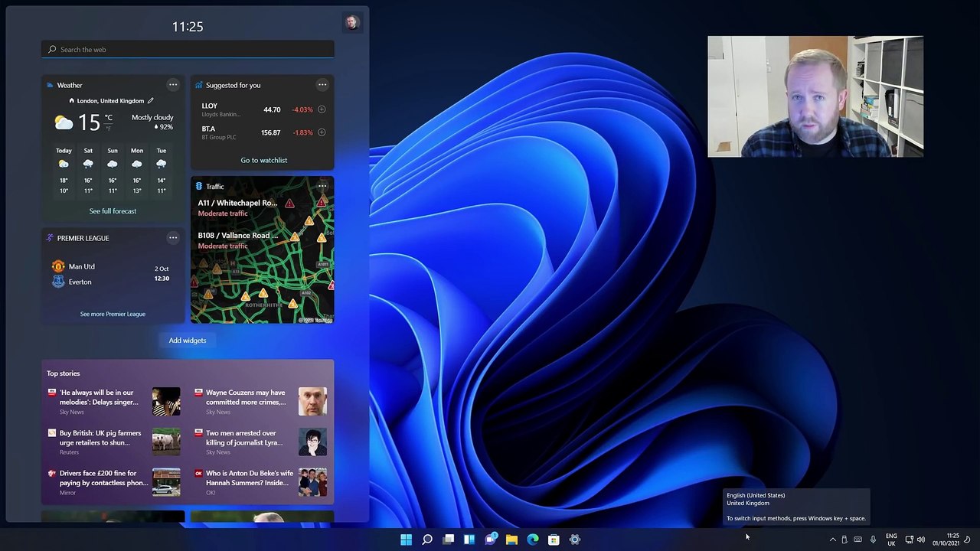Image resolution: width=980 pixels, height=551 pixels.
Task: Open the clock and date calendar
Action: 946,540
